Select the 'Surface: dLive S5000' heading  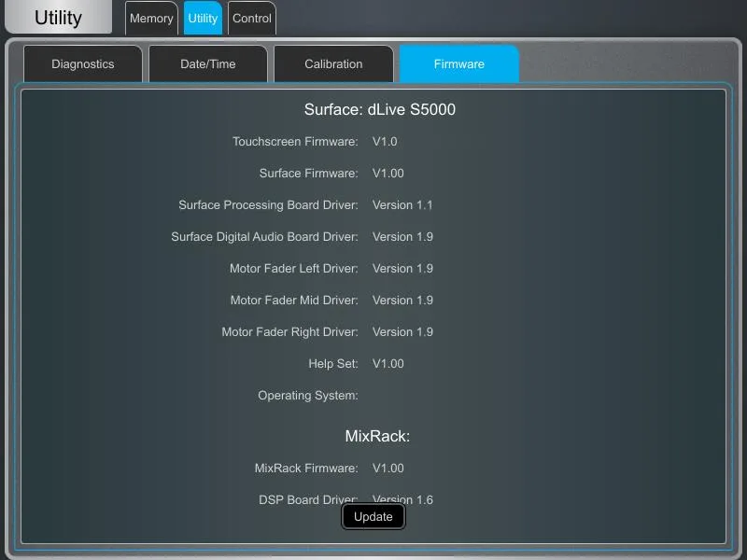click(380, 109)
